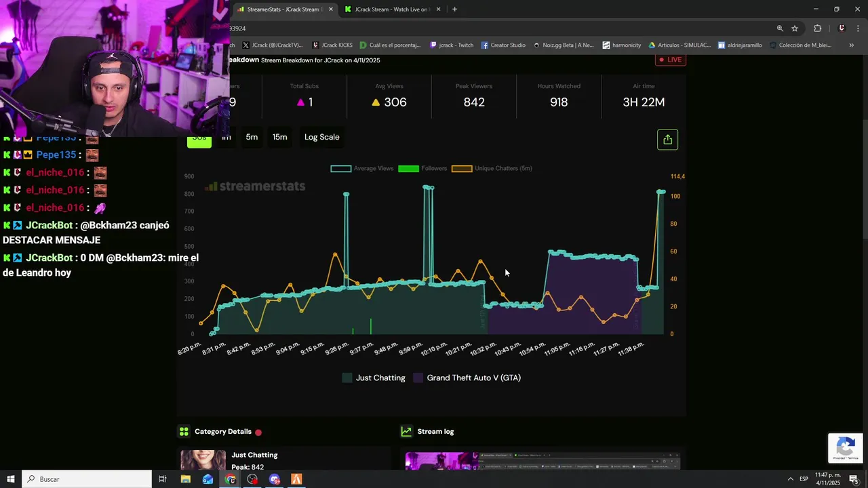Open the Chrome profile avatar
The image size is (868, 488).
pyautogui.click(x=842, y=28)
